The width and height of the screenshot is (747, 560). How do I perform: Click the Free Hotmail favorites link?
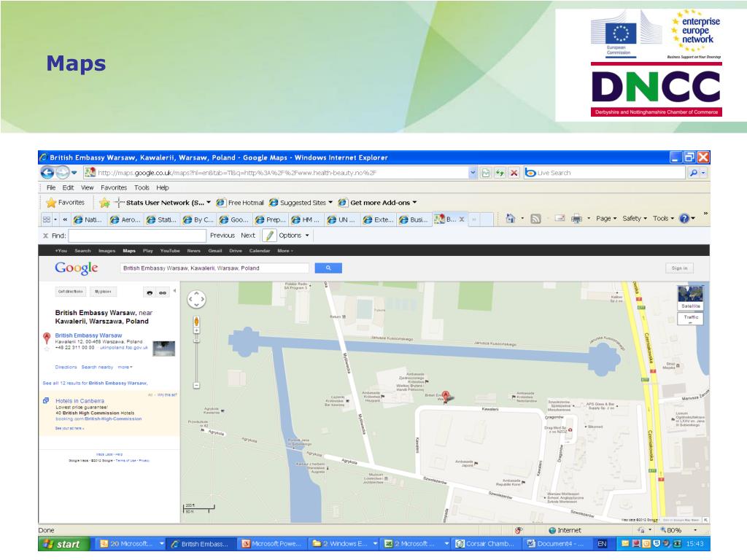pos(241,203)
